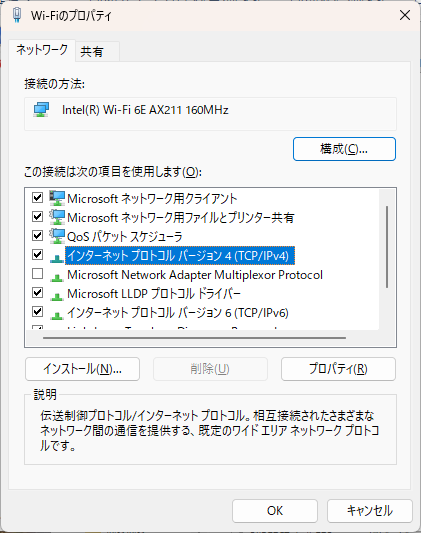Select インターネット プロトコル バージョン 4 (TCP/IPv4) row
421x533 pixels.
[x=180, y=256]
